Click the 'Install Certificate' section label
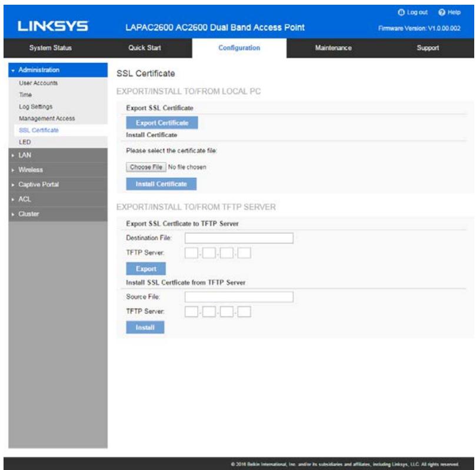This screenshot has height=470, width=476. (x=151, y=135)
